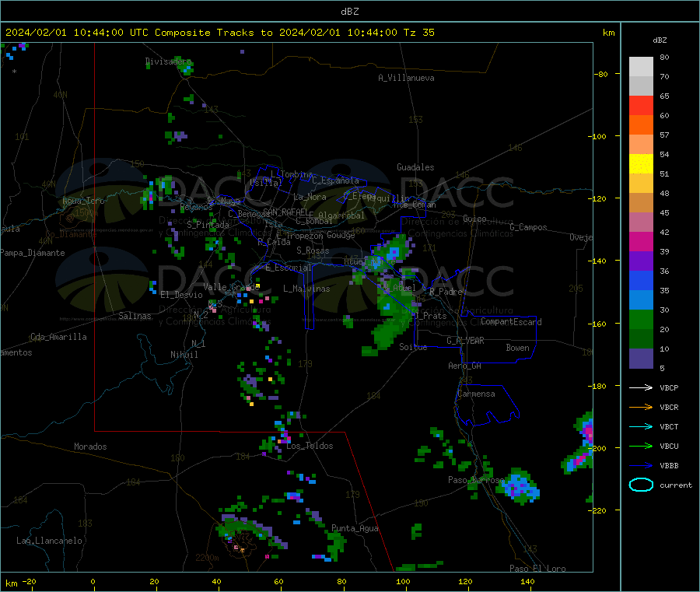The image size is (700, 592).
Task: Select the magenta 42-39 dBZ swatch
Action: 641,241
